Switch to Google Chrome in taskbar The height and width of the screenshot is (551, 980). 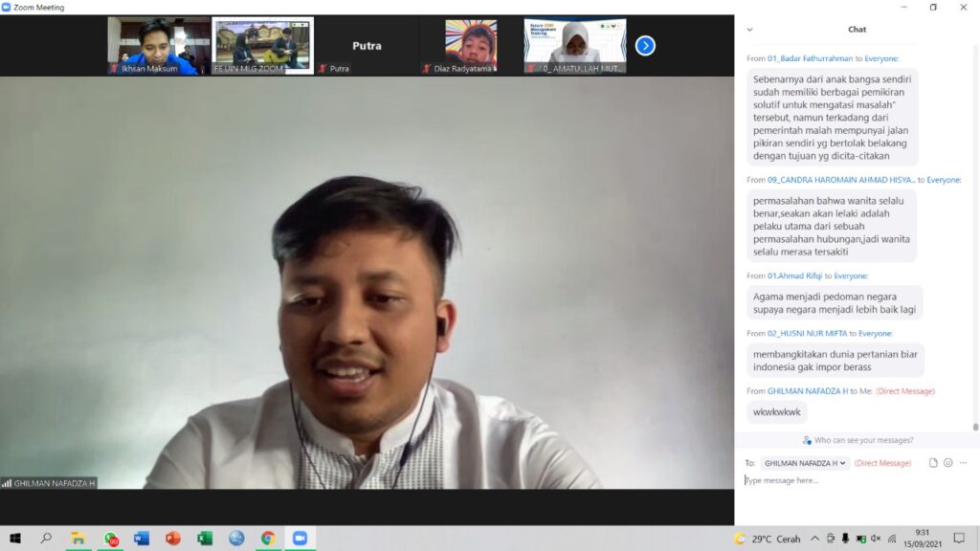pyautogui.click(x=268, y=539)
